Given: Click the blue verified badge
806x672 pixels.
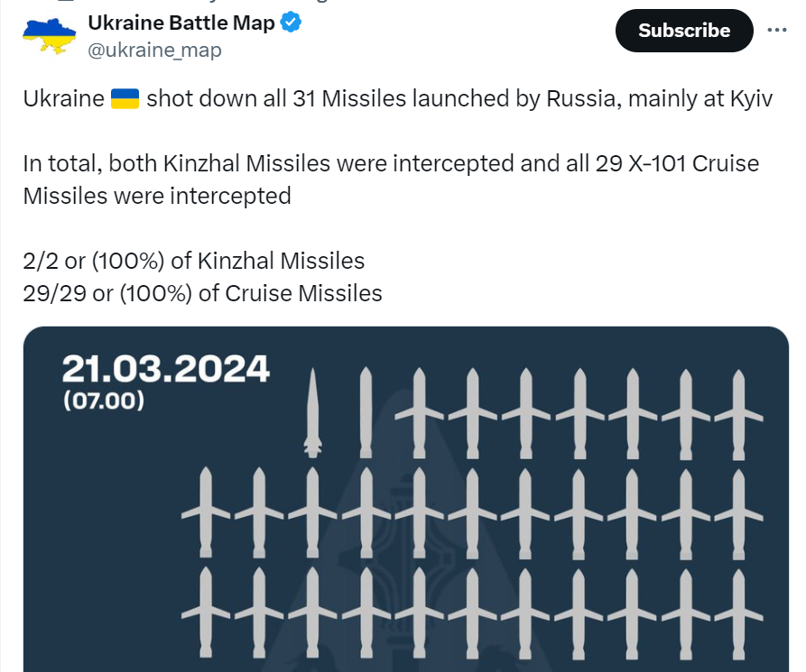Looking at the screenshot, I should pos(291,23).
